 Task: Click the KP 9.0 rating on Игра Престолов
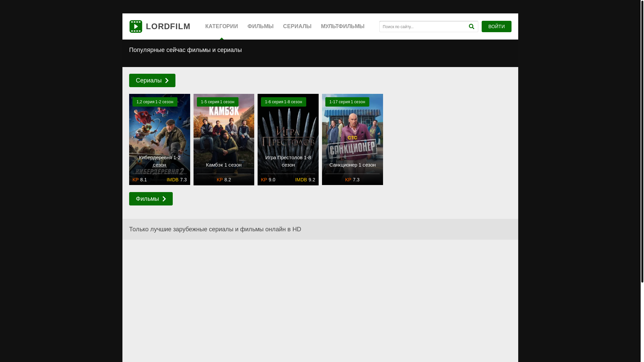[x=268, y=180]
